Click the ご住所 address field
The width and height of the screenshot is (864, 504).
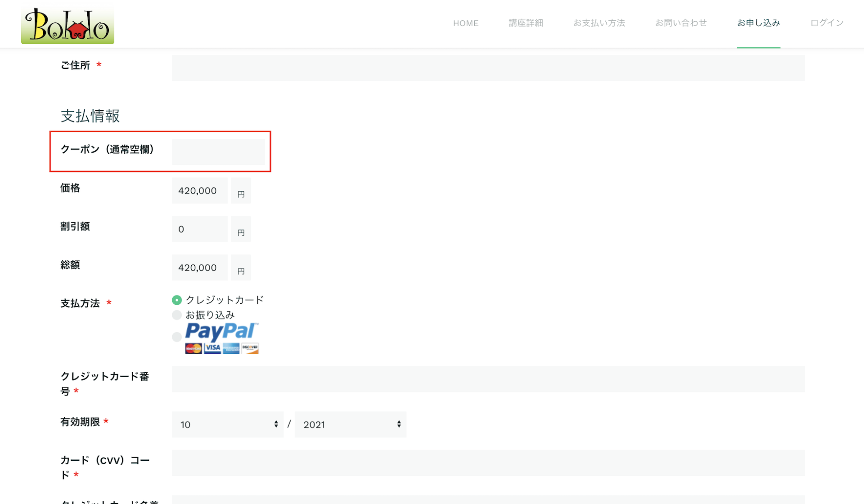pyautogui.click(x=488, y=68)
